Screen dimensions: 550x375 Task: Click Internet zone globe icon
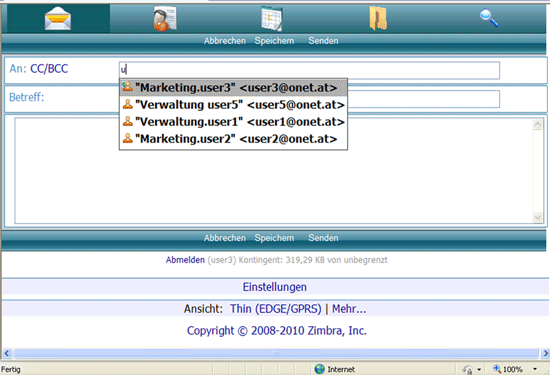(320, 369)
